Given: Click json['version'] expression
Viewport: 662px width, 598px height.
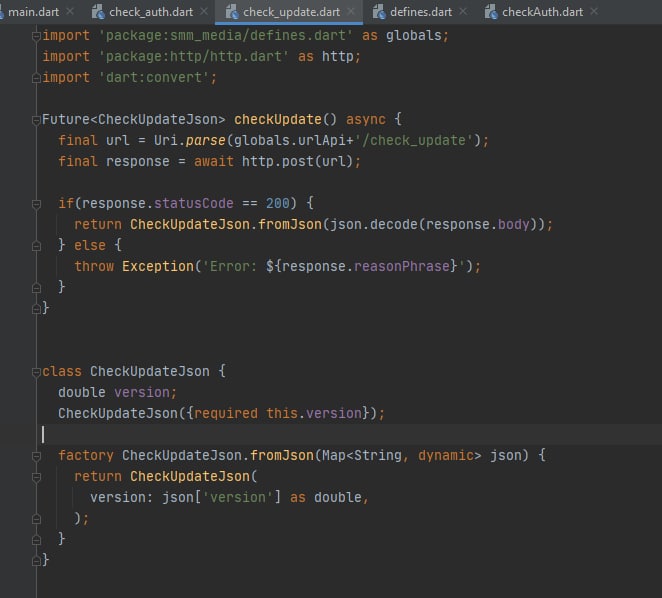Looking at the screenshot, I should 222,497.
